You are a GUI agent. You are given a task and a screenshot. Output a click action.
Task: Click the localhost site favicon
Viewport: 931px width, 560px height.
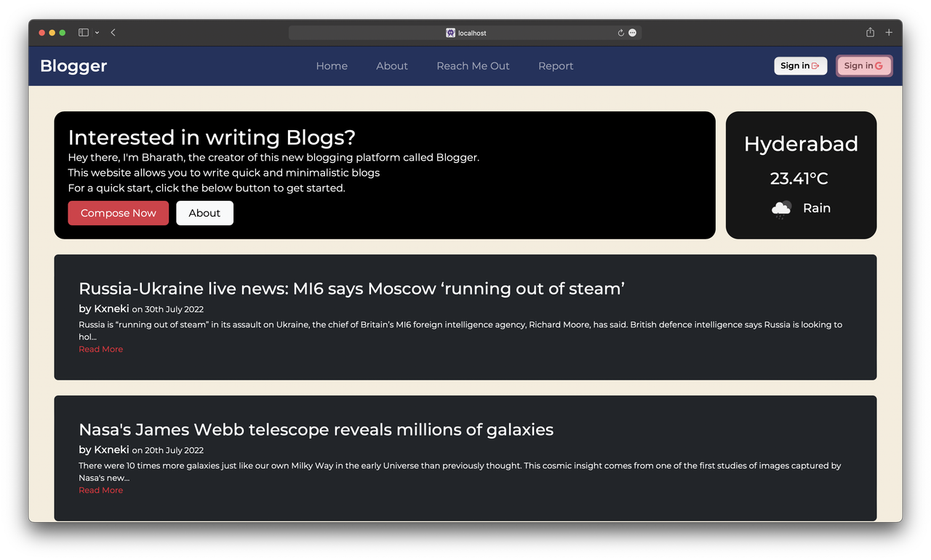(x=450, y=33)
